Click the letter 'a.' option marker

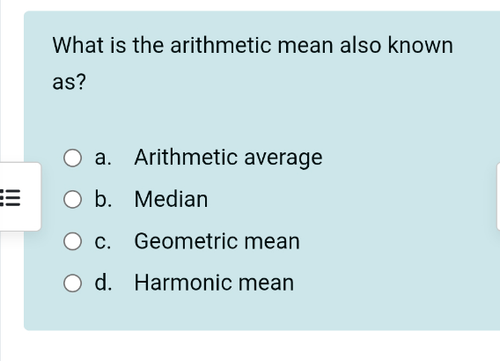click(x=103, y=158)
